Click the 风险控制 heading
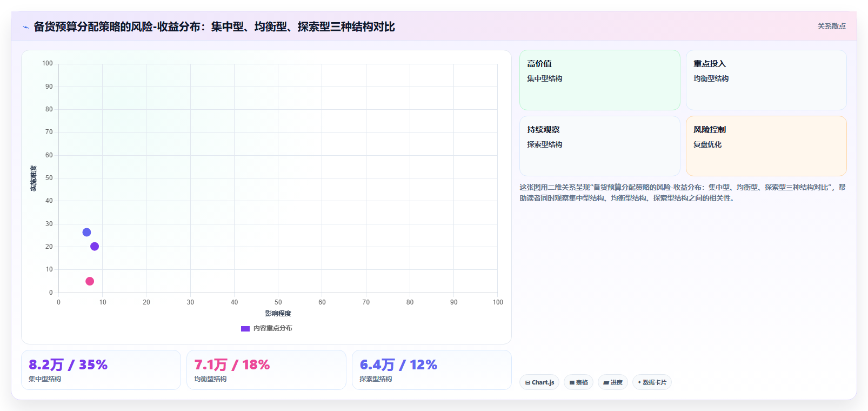Viewport: 868px width, 411px height. (x=710, y=130)
